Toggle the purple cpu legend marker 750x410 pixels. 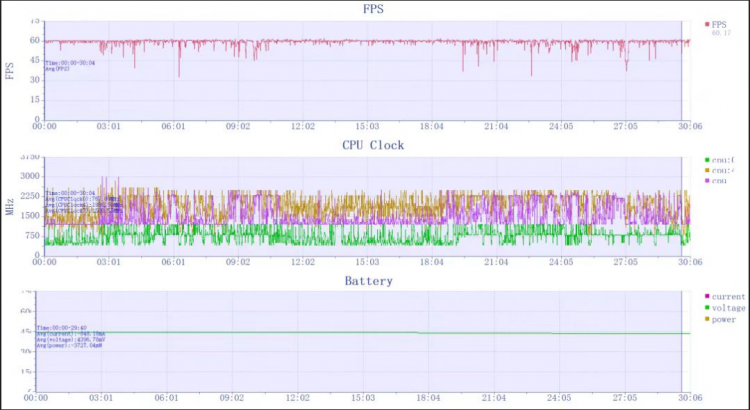(707, 181)
